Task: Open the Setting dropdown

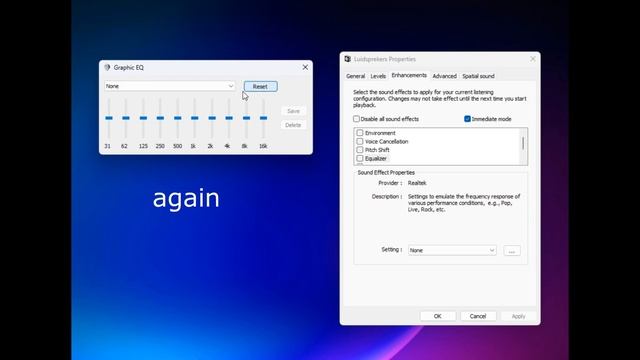Action: (452, 250)
